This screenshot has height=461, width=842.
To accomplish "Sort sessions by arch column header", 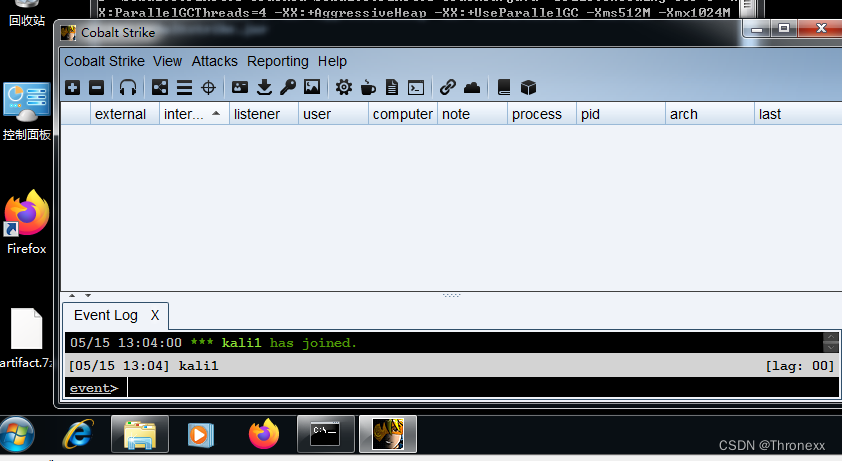I will point(710,114).
